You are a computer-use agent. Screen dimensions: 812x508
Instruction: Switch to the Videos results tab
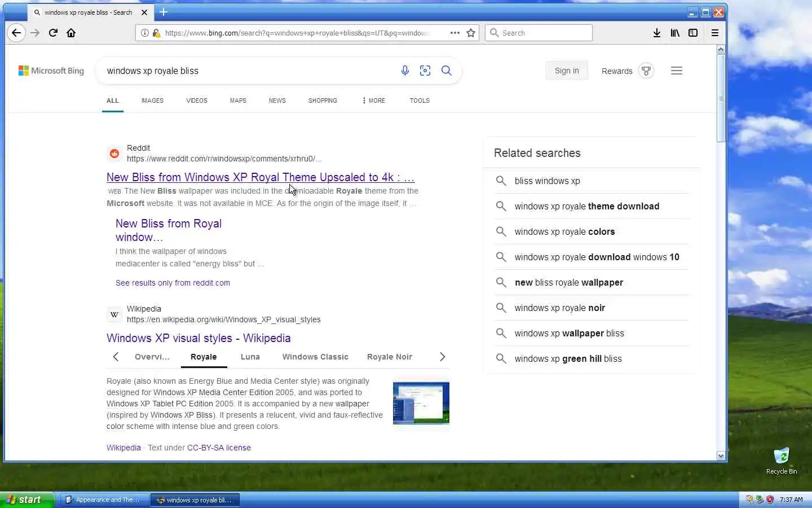197,100
